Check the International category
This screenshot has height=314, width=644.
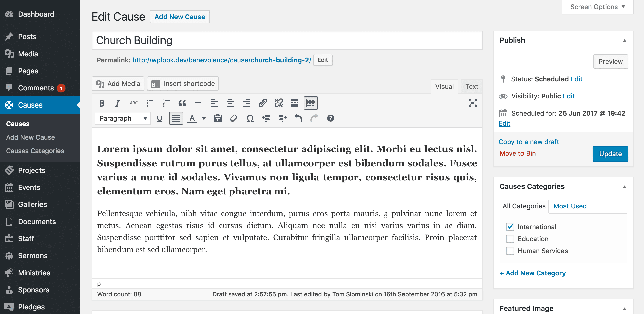tap(510, 227)
